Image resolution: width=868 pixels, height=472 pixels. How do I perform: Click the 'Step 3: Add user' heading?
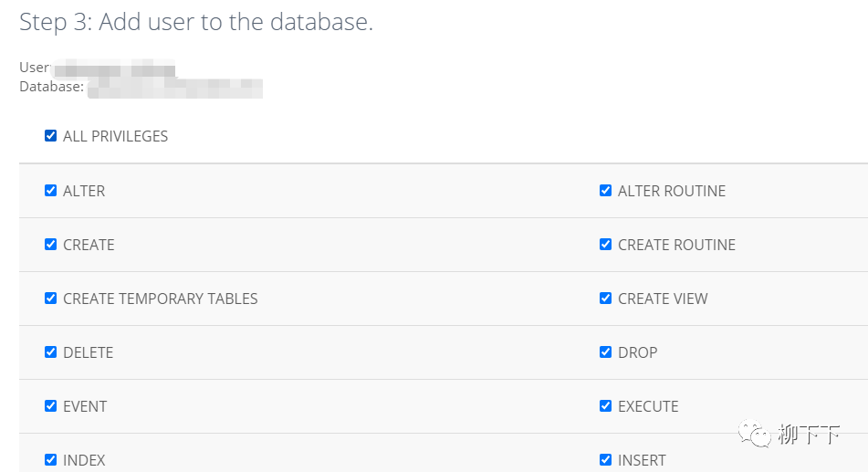[x=196, y=23]
